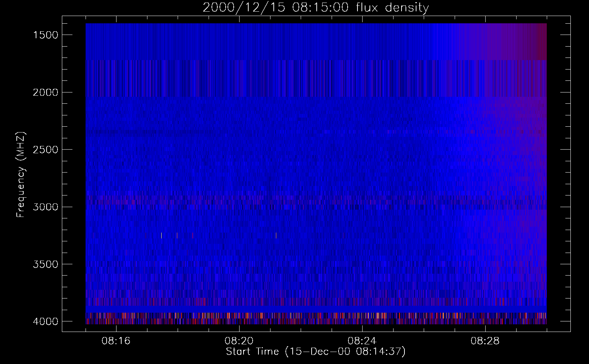
Task: Select the 3500 frequency tick label
Action: click(46, 264)
